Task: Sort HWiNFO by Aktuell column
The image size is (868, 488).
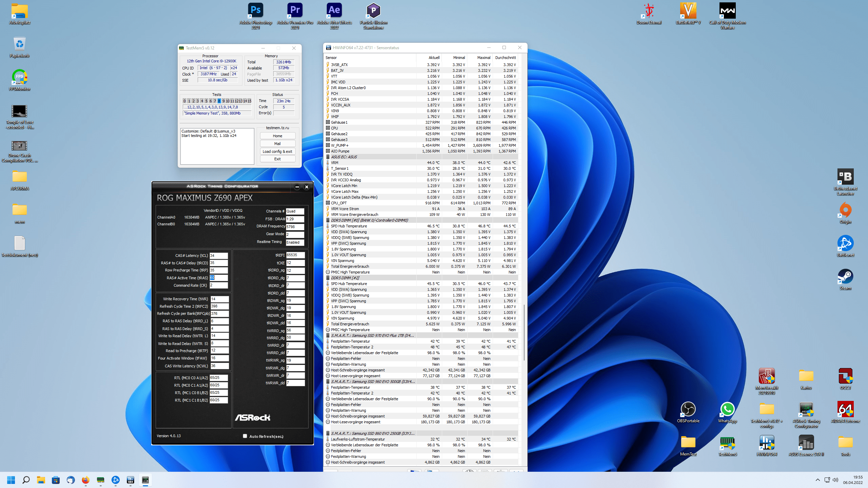Action: coord(429,58)
